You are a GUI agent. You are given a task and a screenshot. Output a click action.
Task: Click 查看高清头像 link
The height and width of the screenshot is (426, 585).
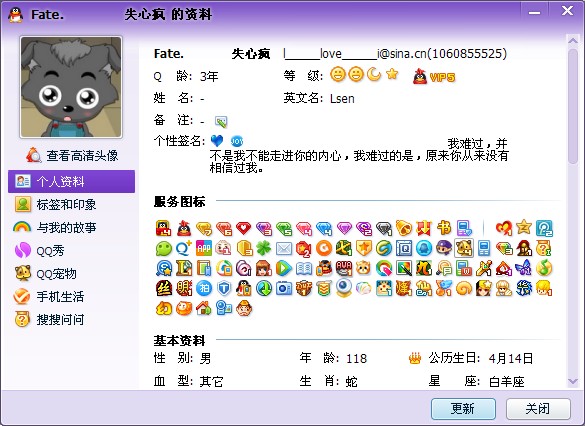pos(72,155)
